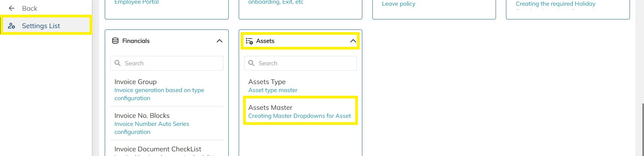Click the Financials search magnifier icon
Viewport: 644px width, 156px height.
(x=118, y=63)
